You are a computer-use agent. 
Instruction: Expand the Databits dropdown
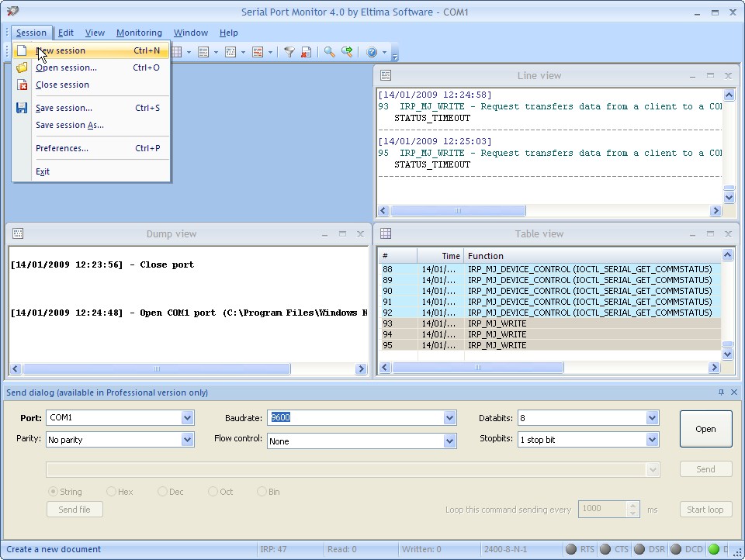click(x=653, y=418)
